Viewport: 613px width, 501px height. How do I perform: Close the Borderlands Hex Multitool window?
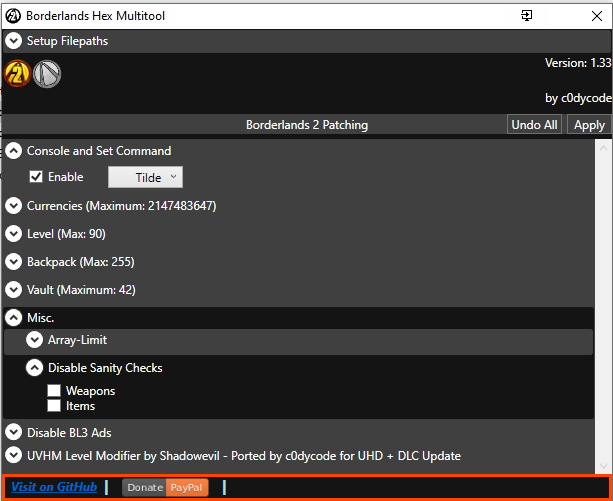597,16
